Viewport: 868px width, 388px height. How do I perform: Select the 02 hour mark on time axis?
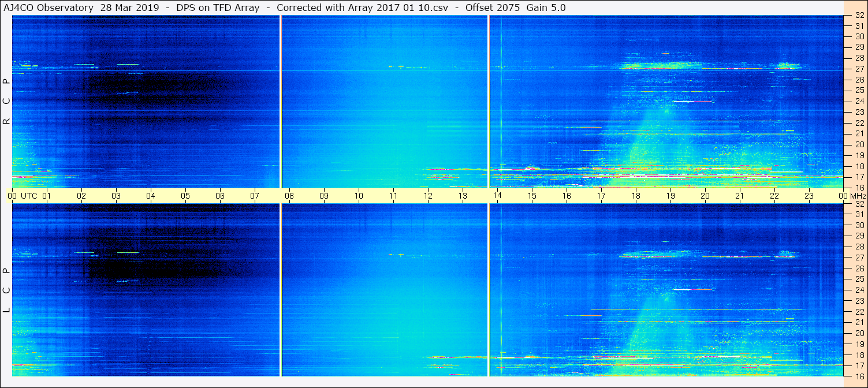click(81, 196)
